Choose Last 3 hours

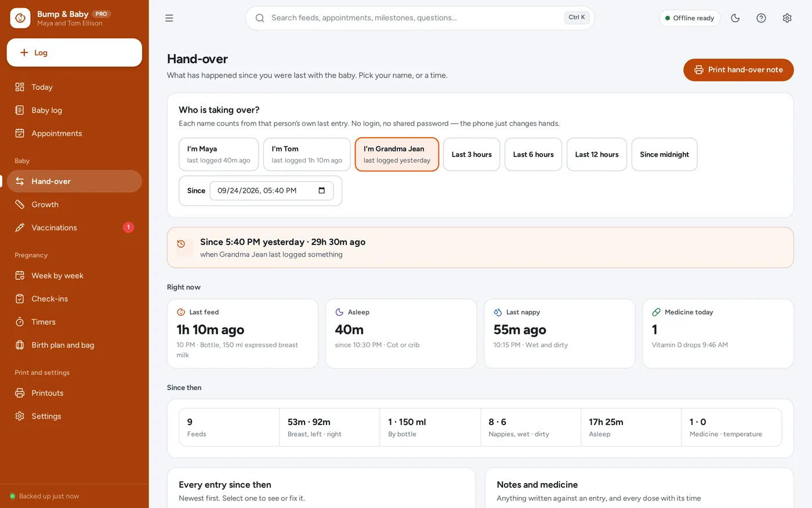[x=472, y=154]
